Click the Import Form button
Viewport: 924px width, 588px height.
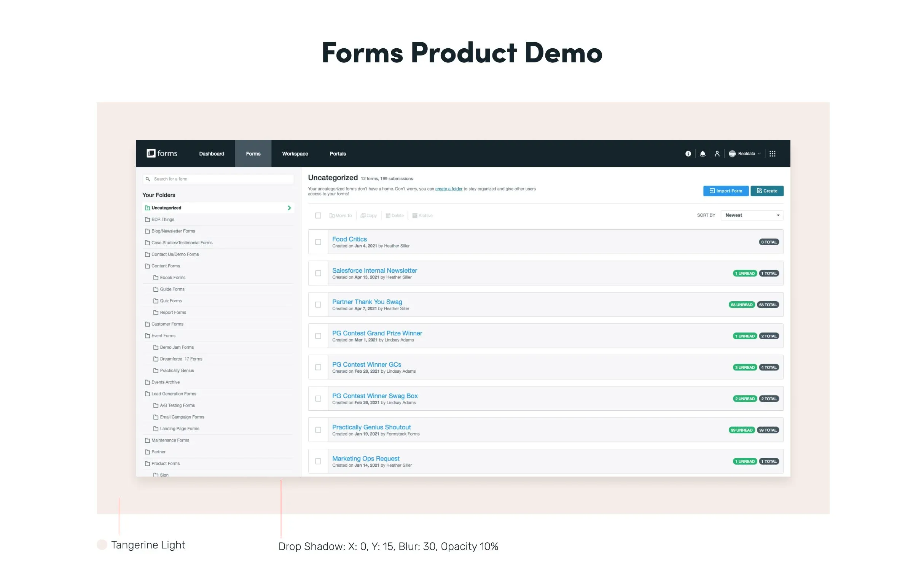(726, 191)
